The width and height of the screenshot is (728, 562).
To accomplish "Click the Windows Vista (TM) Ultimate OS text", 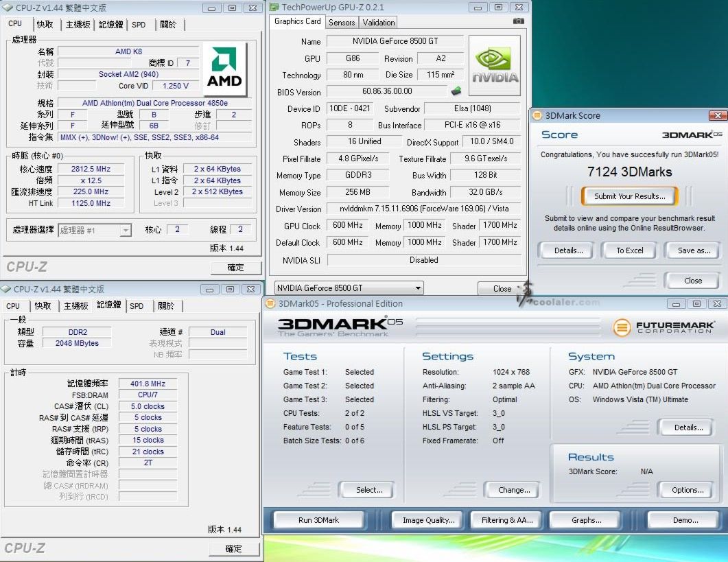I will coord(640,399).
